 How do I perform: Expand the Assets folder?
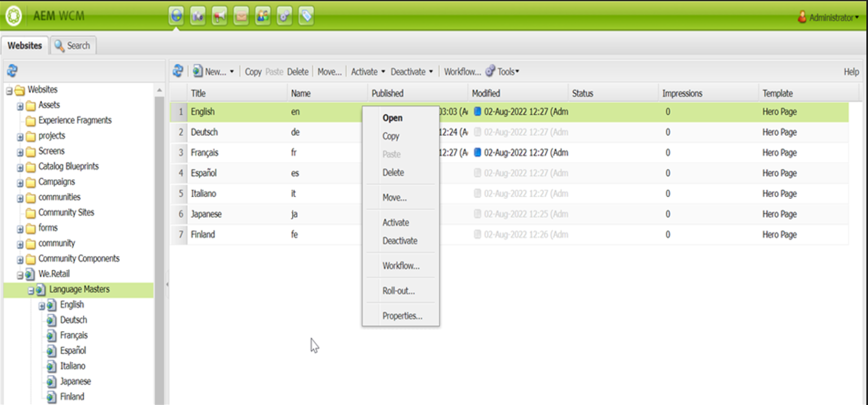19,104
